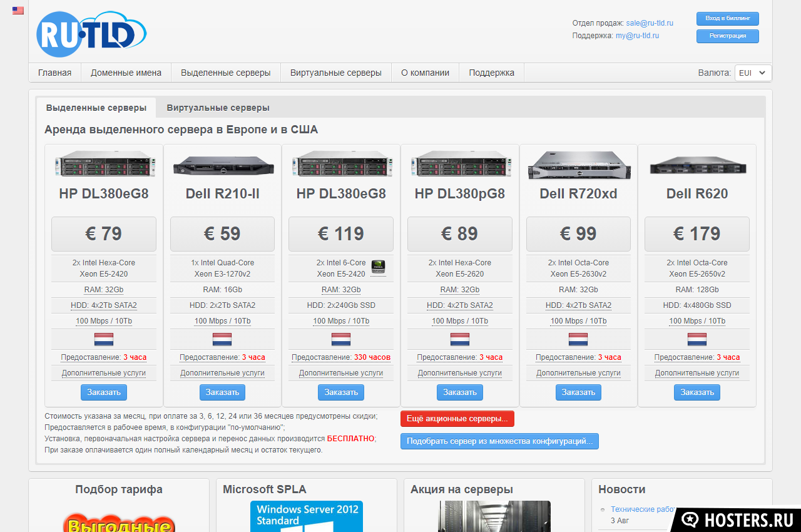Click Xeon E3-1270v2 processor text
The height and width of the screenshot is (532, 801).
coord(222,274)
